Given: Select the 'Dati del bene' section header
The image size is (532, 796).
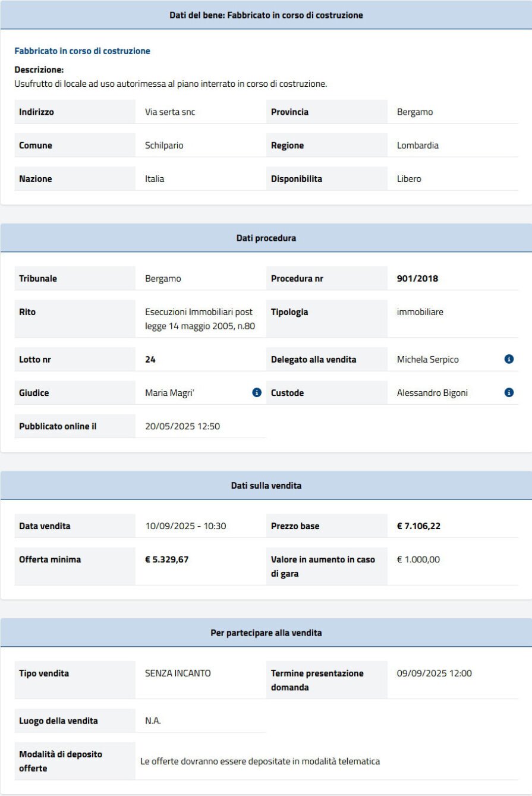Looking at the screenshot, I should [266, 15].
